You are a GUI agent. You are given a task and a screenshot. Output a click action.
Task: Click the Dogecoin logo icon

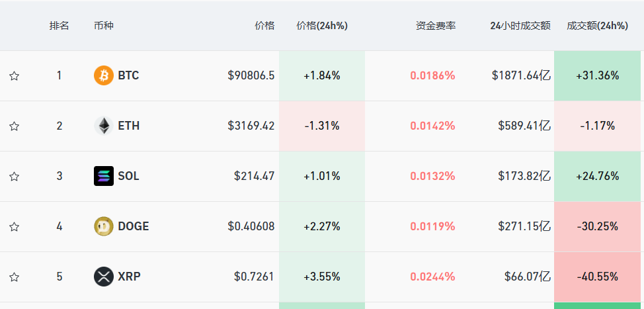(104, 226)
